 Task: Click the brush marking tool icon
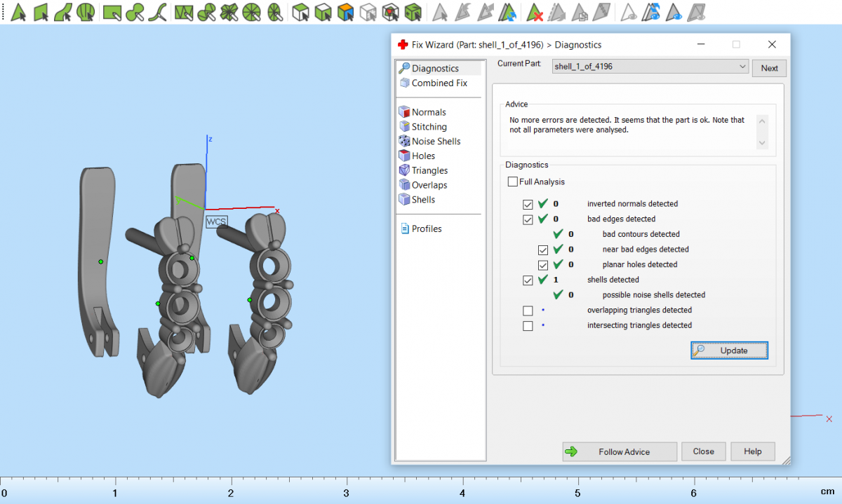(x=136, y=12)
